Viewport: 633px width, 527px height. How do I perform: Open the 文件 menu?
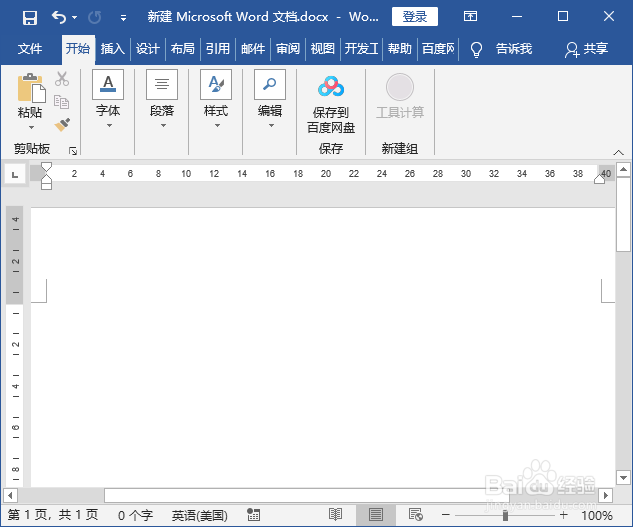point(30,49)
